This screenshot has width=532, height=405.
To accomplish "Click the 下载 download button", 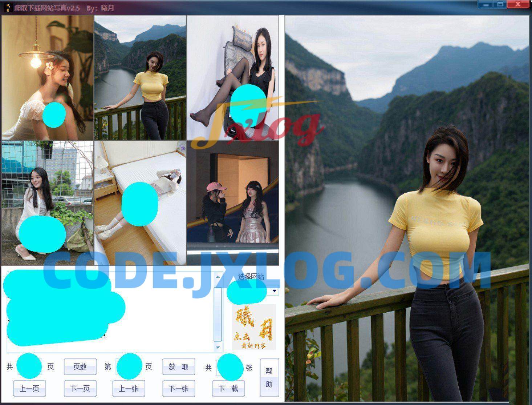I will click(228, 388).
